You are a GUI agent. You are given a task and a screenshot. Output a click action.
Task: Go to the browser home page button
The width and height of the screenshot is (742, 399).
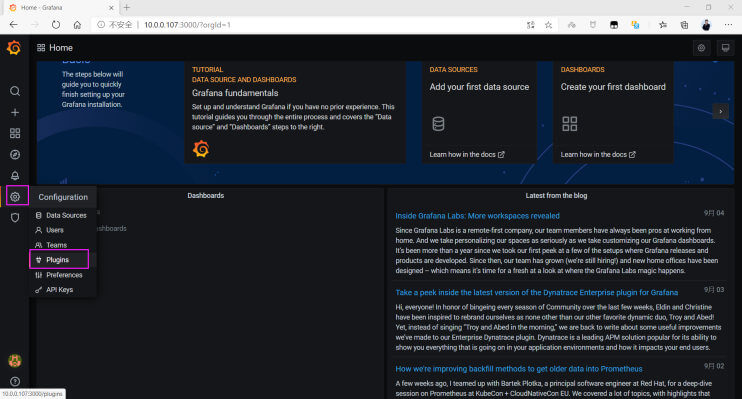[77, 25]
